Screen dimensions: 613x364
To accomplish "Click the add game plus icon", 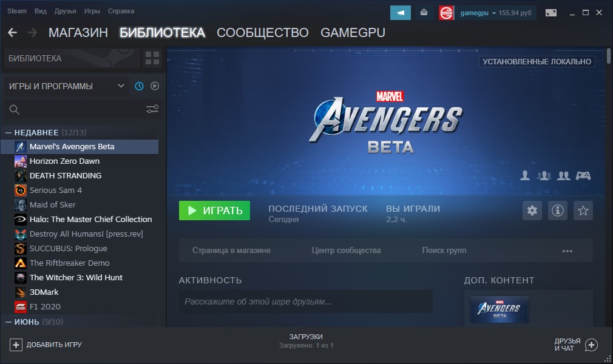I will point(16,345).
